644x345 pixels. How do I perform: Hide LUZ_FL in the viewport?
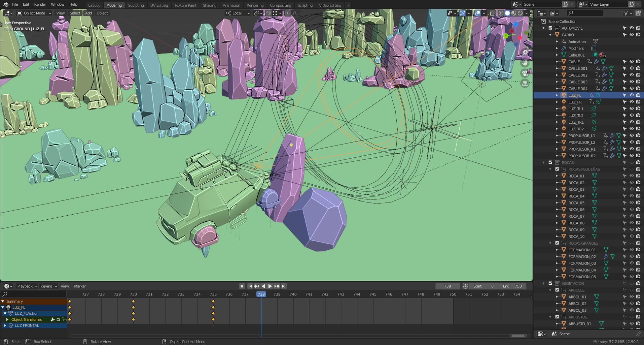click(632, 95)
